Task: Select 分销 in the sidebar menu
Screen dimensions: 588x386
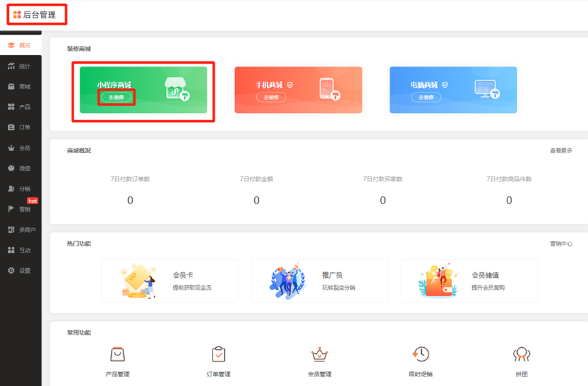Action: point(20,189)
